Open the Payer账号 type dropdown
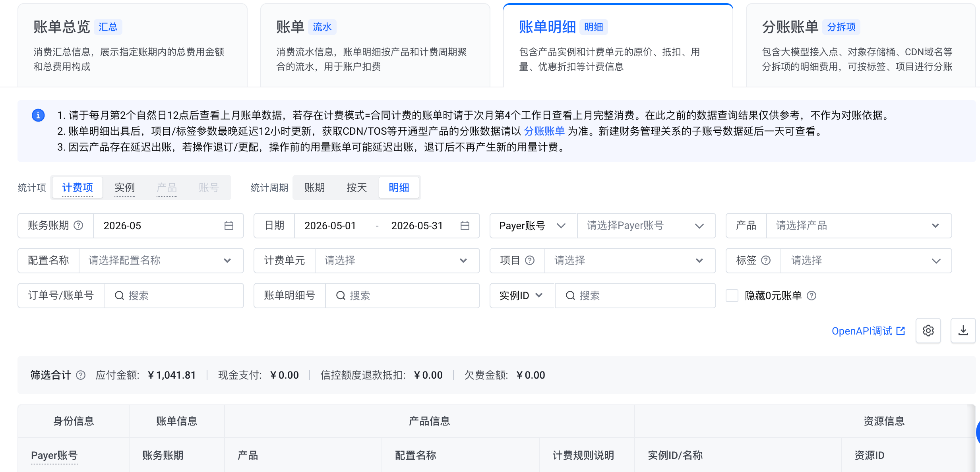 coord(533,226)
